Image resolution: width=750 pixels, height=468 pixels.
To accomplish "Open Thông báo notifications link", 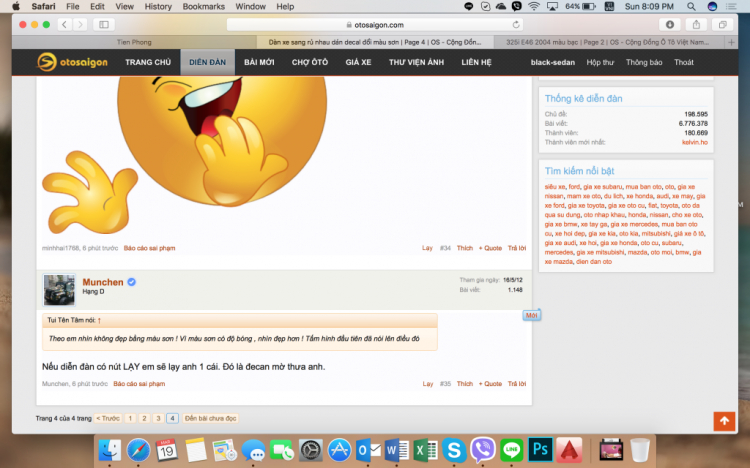I will tap(644, 62).
